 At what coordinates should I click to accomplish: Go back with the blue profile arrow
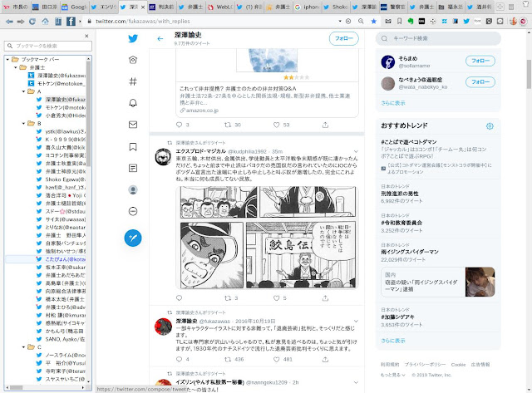(160, 39)
